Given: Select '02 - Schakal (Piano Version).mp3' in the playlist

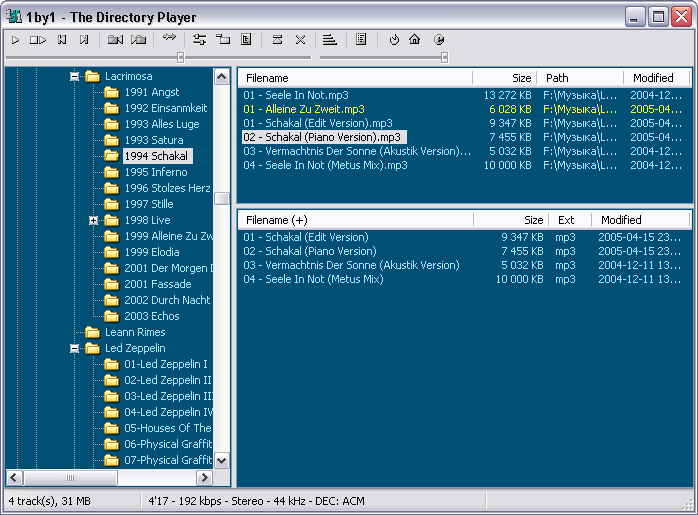Looking at the screenshot, I should [324, 137].
